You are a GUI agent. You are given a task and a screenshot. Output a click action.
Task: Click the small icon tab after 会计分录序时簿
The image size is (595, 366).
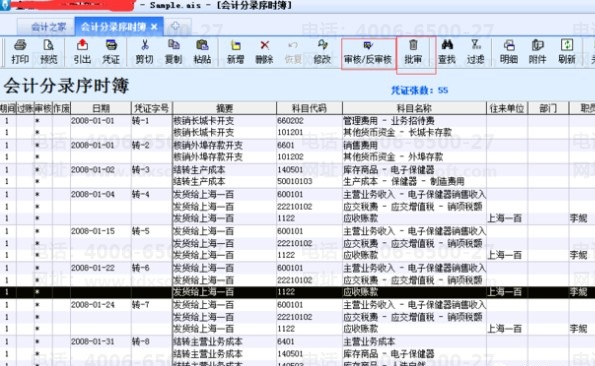click(x=175, y=26)
